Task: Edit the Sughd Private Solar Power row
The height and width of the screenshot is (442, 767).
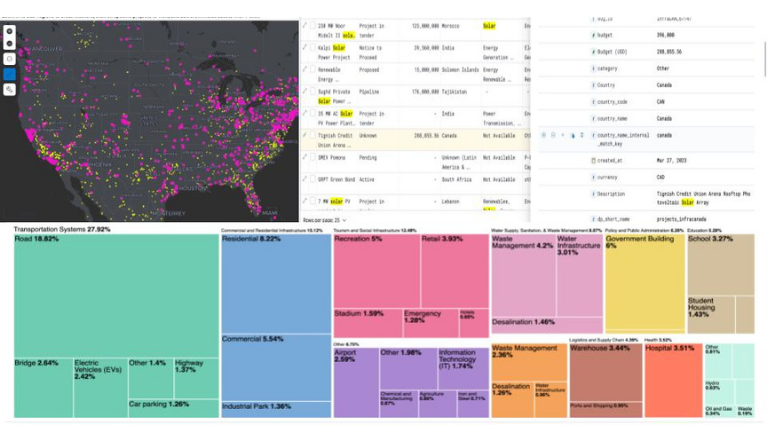Action: pos(305,91)
